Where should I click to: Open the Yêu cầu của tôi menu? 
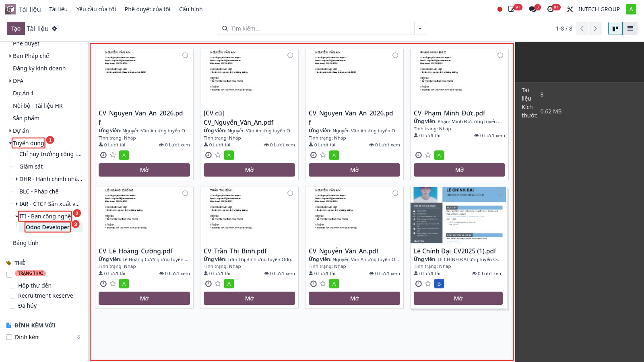point(96,9)
